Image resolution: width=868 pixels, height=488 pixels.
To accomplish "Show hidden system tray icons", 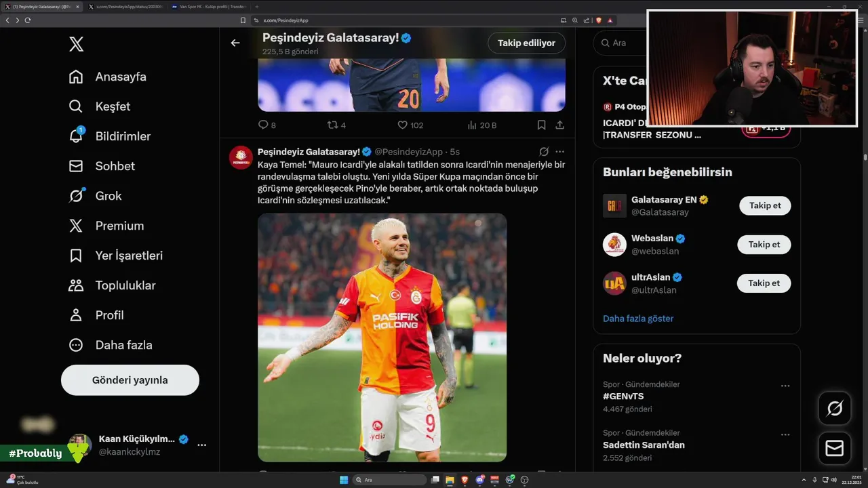I will (x=804, y=480).
